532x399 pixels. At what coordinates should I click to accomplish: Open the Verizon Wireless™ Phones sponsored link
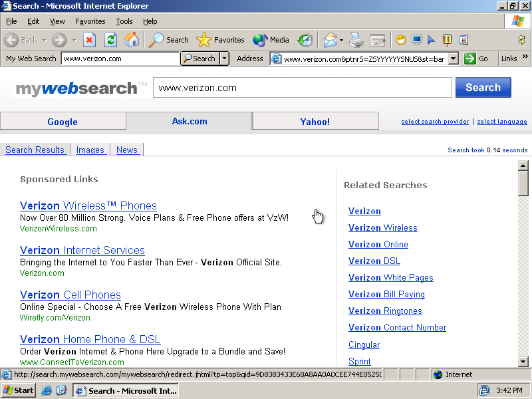[x=88, y=205]
